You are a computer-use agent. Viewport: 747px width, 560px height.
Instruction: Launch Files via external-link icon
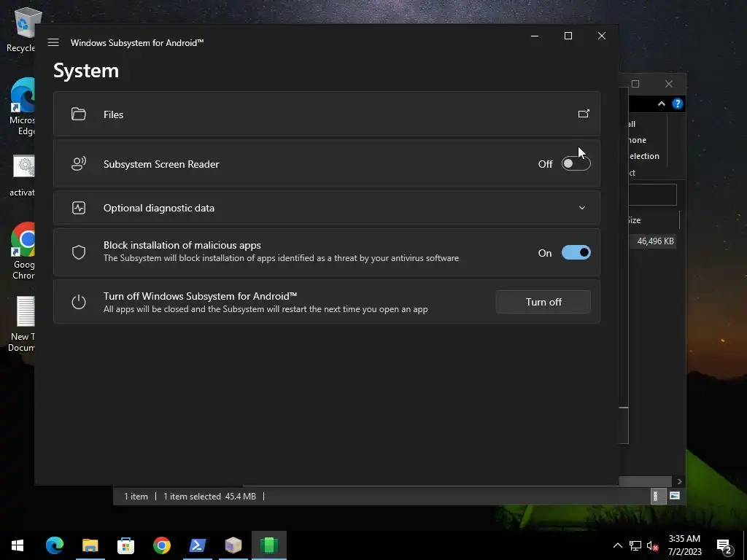click(x=584, y=114)
